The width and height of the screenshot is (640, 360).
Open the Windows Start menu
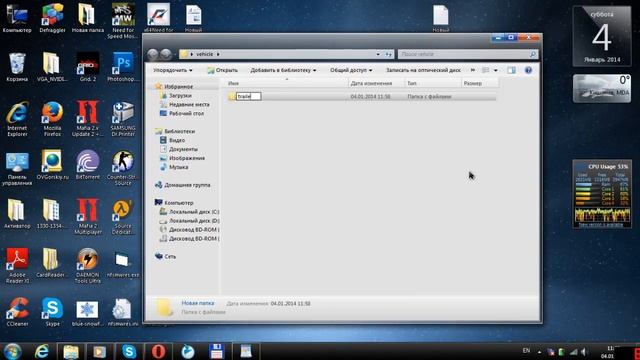point(13,351)
